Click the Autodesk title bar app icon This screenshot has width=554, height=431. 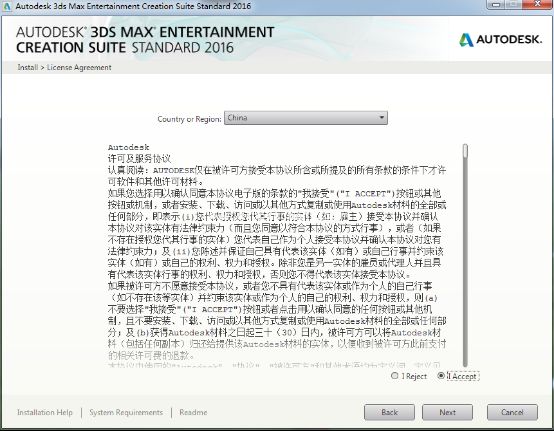click(x=6, y=6)
